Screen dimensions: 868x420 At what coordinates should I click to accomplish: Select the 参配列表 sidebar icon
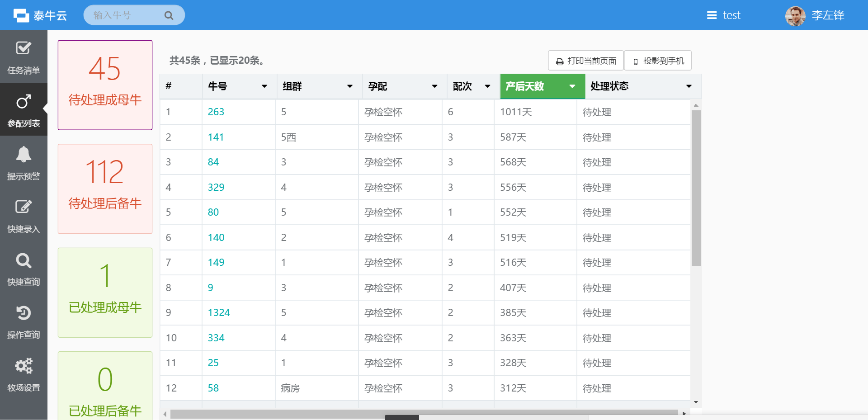[x=24, y=102]
